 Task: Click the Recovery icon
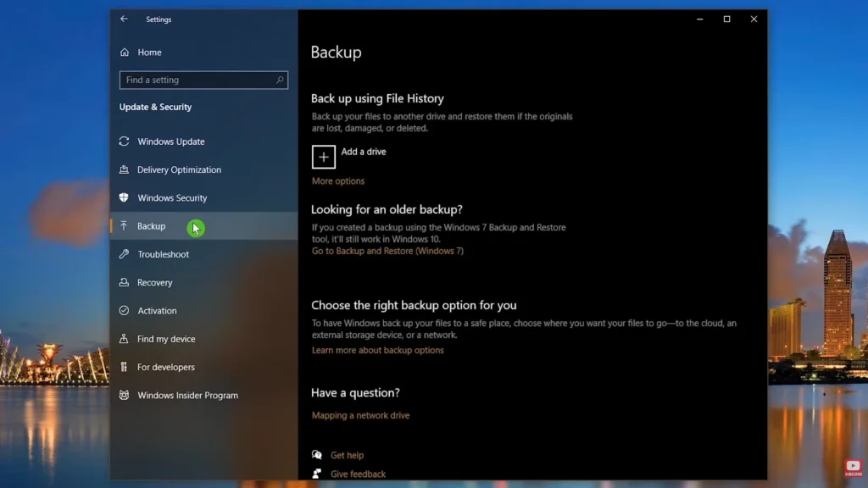pyautogui.click(x=124, y=282)
